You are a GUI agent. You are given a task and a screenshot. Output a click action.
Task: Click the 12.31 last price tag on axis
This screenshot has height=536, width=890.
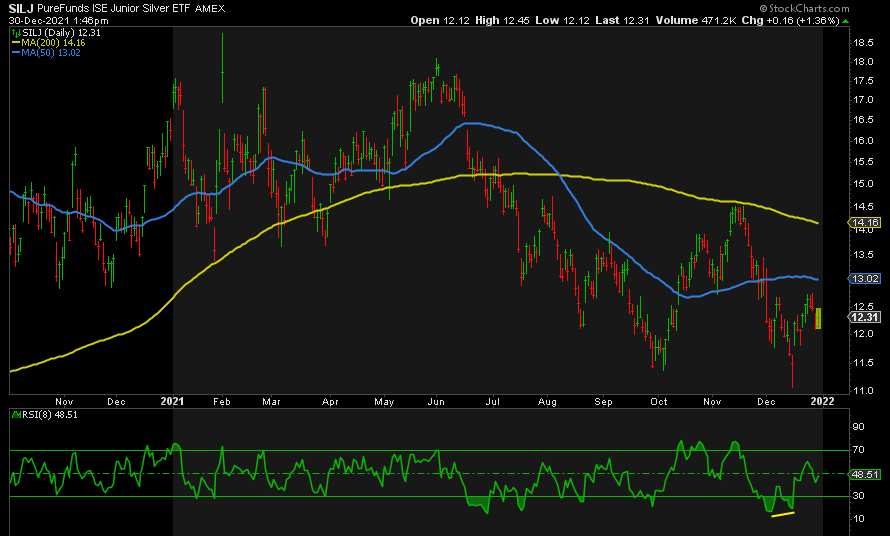pos(865,317)
